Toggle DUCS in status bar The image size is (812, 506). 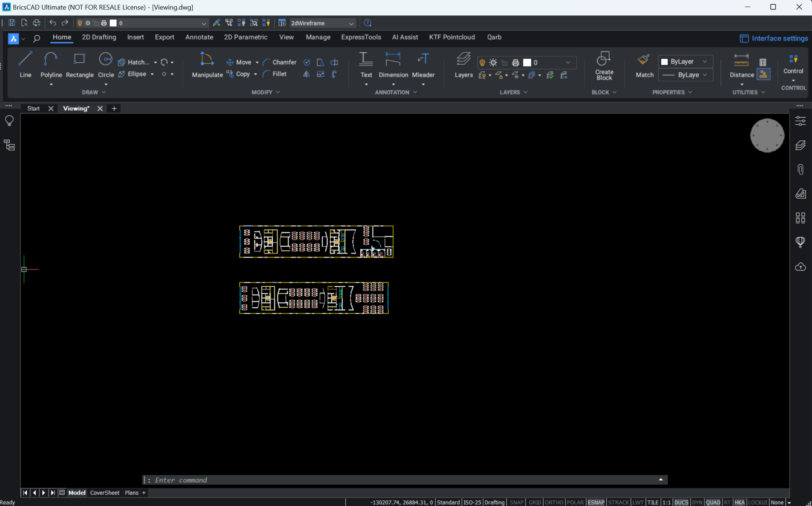681,502
